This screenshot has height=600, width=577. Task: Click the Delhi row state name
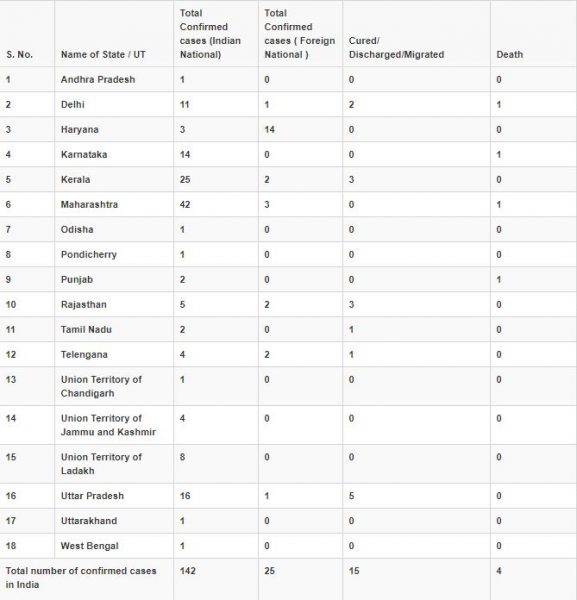[x=73, y=104]
